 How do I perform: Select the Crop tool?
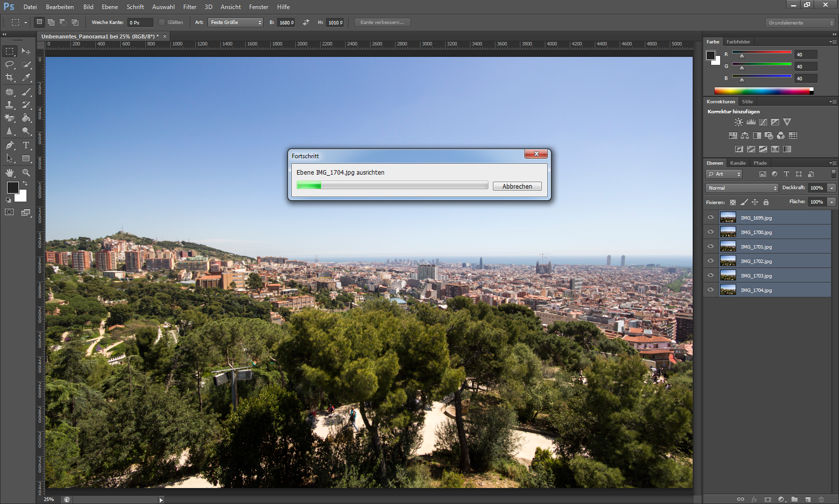[x=9, y=77]
